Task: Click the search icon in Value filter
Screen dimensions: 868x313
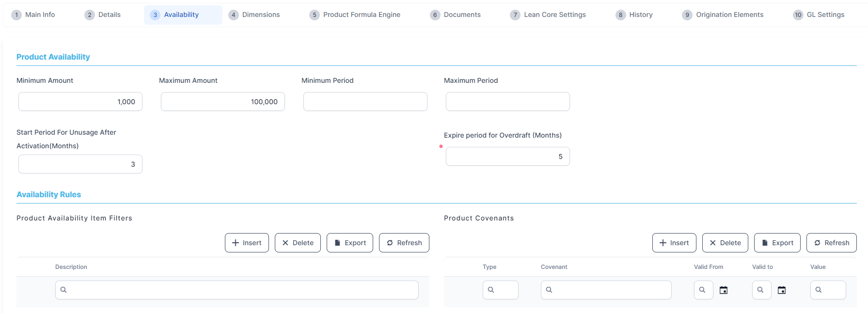Action: click(x=819, y=290)
